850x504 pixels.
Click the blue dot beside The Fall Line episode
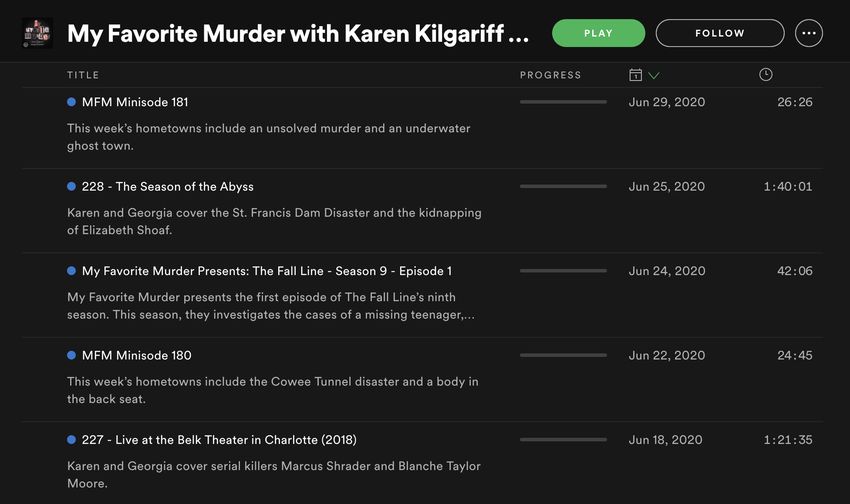72,271
